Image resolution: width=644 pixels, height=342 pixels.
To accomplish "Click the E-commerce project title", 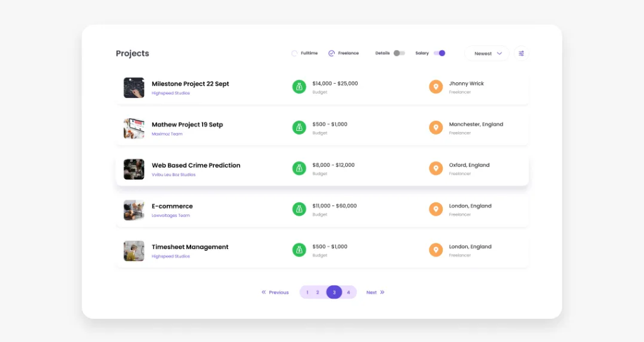I will [172, 206].
